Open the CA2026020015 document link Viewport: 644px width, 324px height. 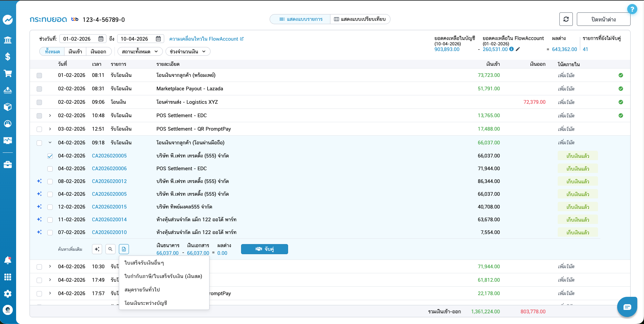coord(109,207)
